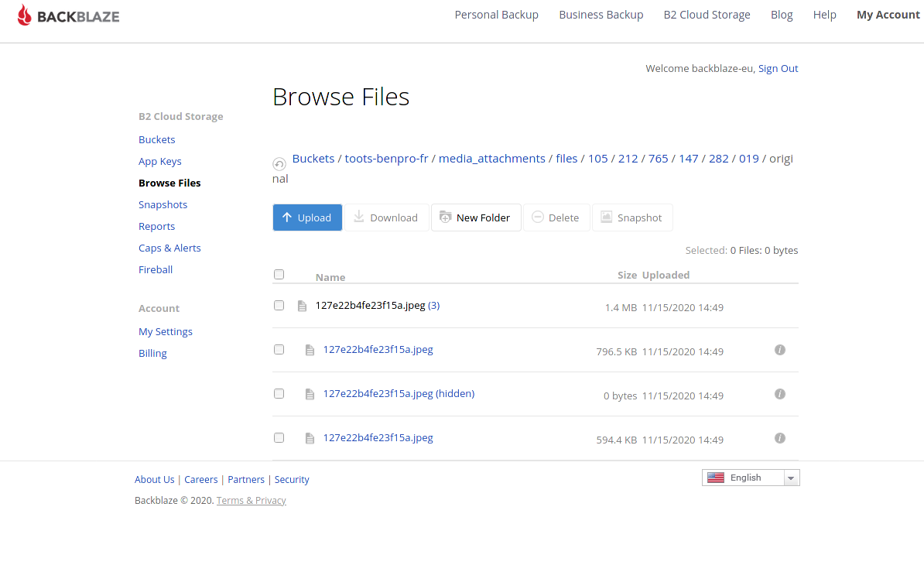Image resolution: width=924 pixels, height=572 pixels.
Task: Click the Download icon in the toolbar
Action: (x=359, y=217)
